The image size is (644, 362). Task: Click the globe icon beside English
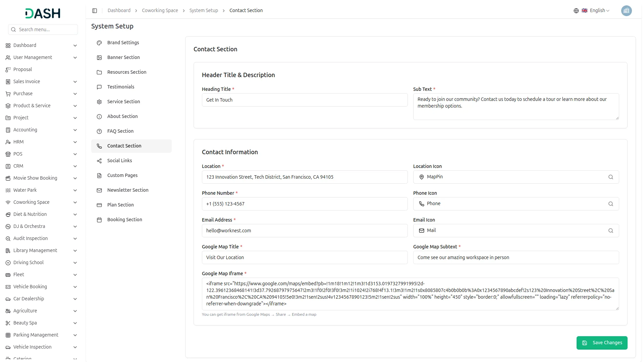pos(576,11)
